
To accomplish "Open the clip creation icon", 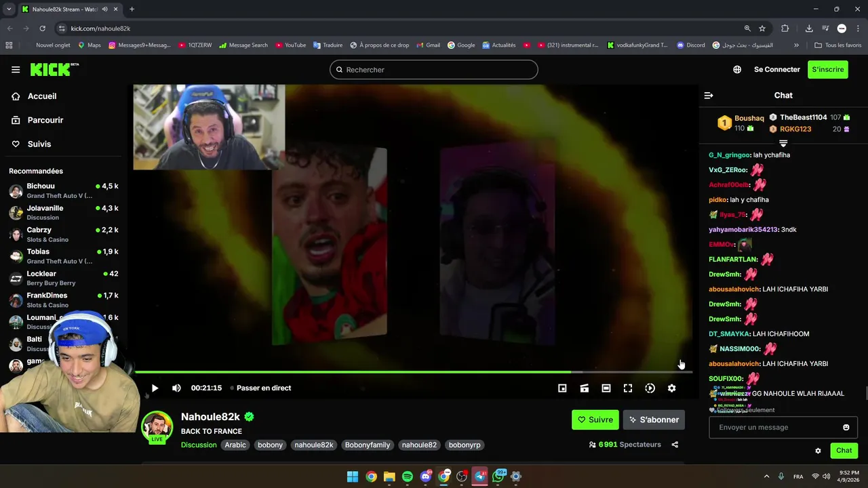I will [x=584, y=388].
